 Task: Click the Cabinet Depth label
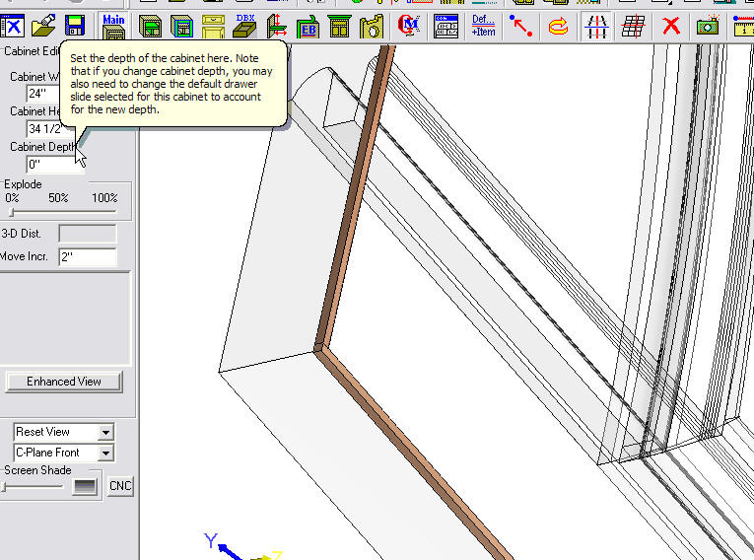tap(43, 147)
